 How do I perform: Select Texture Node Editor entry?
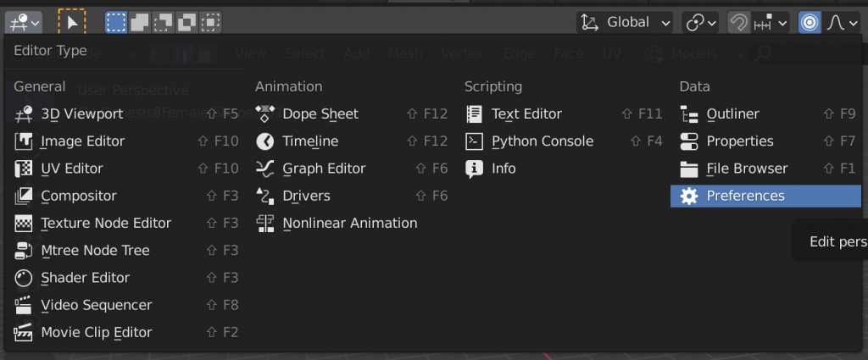click(125, 223)
